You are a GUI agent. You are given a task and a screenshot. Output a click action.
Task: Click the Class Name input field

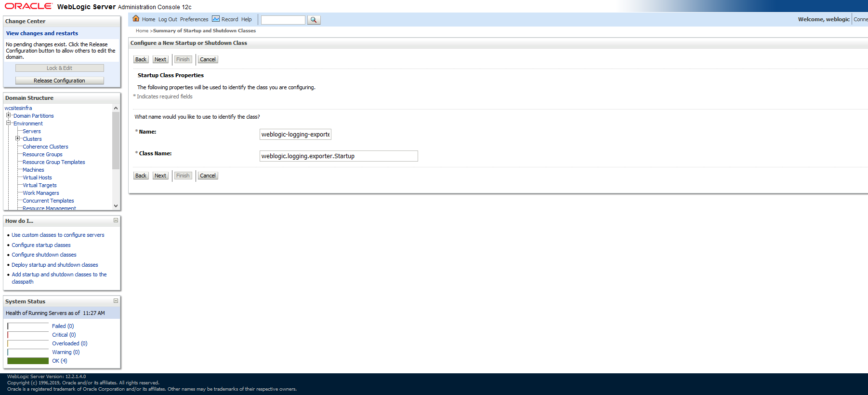pyautogui.click(x=339, y=156)
